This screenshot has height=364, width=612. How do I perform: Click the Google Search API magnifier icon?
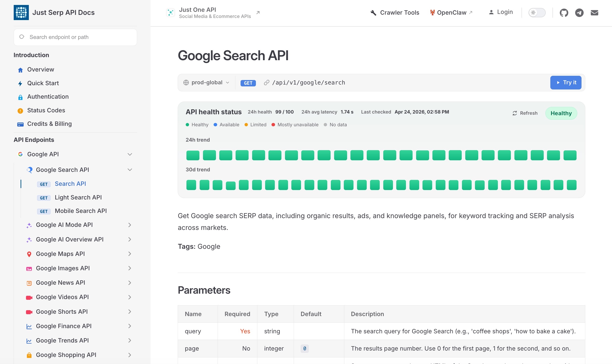coord(30,170)
